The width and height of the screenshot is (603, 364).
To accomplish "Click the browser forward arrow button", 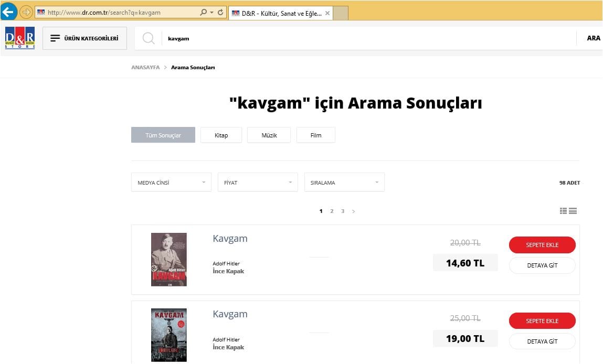I will click(26, 12).
